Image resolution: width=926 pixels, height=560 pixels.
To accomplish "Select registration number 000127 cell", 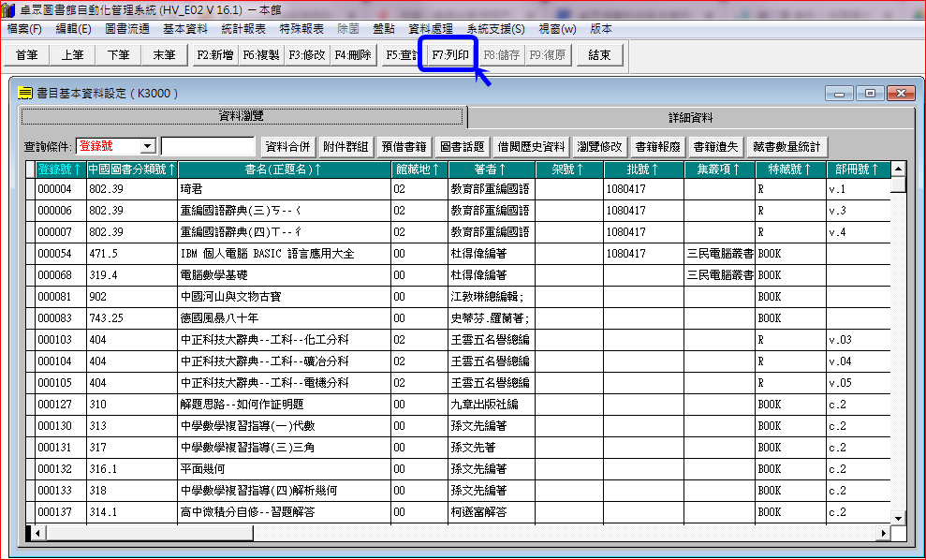I will (61, 405).
